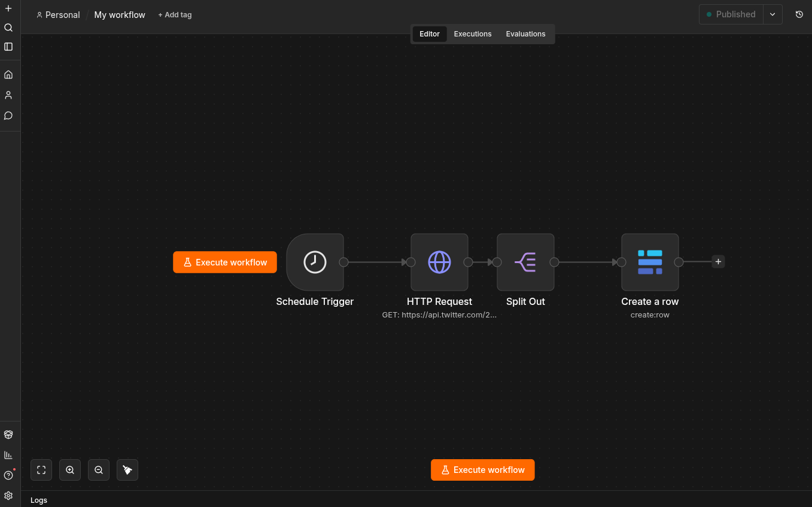Click the HTTP Request label text
Screen dimensions: 812x507
439,301
